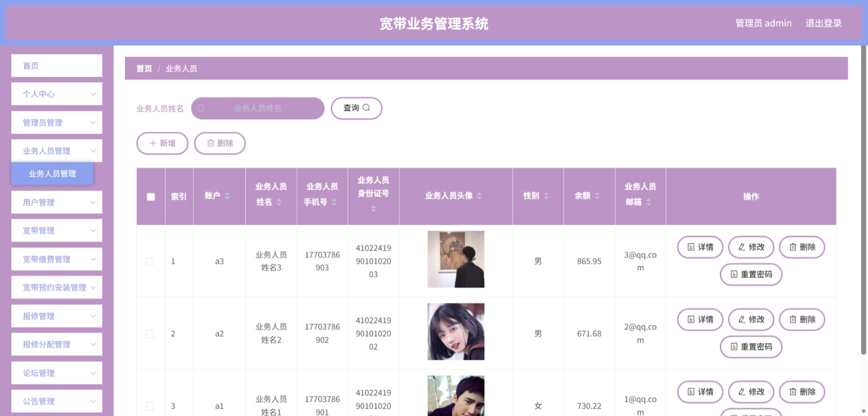
Task: Click the avatar thumbnail for row a1
Action: pos(456,396)
